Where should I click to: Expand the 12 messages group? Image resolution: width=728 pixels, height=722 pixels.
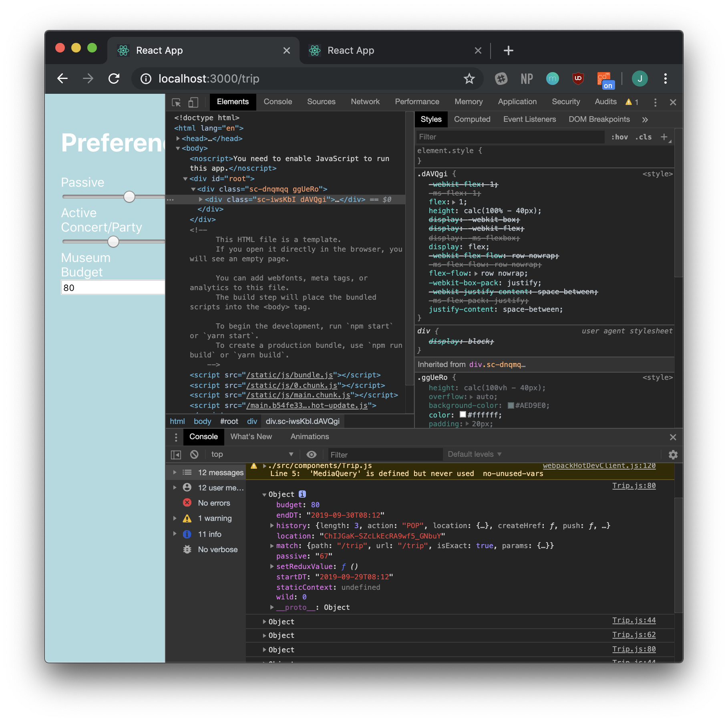tap(175, 473)
